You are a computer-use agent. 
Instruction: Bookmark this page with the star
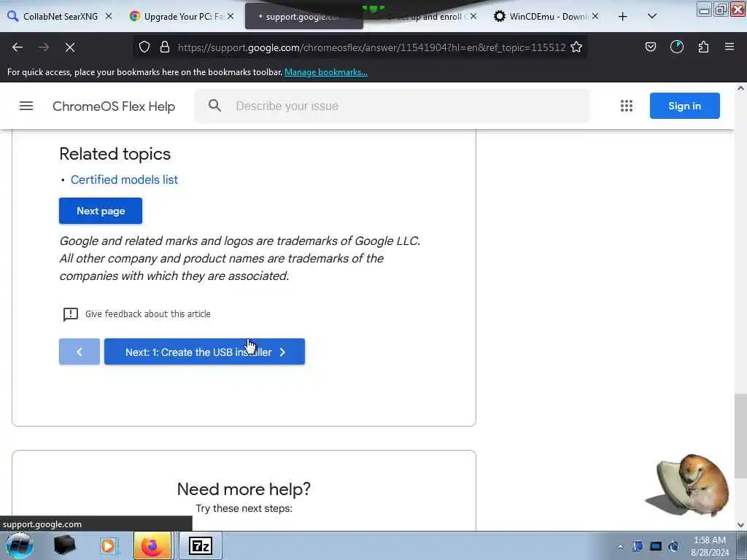click(576, 47)
